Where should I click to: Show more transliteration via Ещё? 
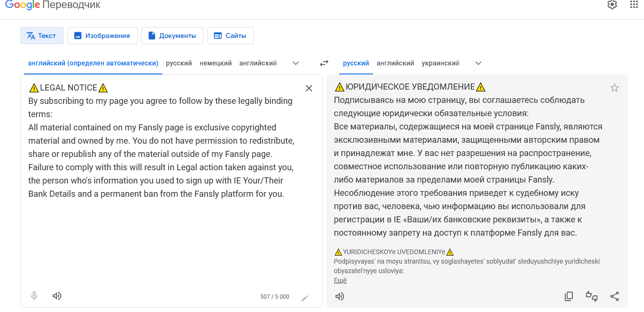tap(340, 280)
